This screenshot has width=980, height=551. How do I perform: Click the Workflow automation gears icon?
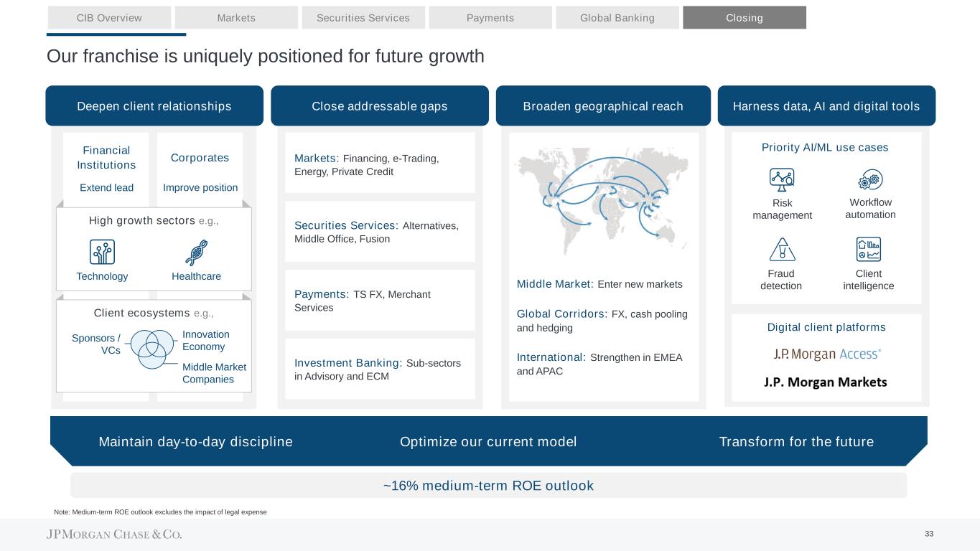(x=870, y=180)
